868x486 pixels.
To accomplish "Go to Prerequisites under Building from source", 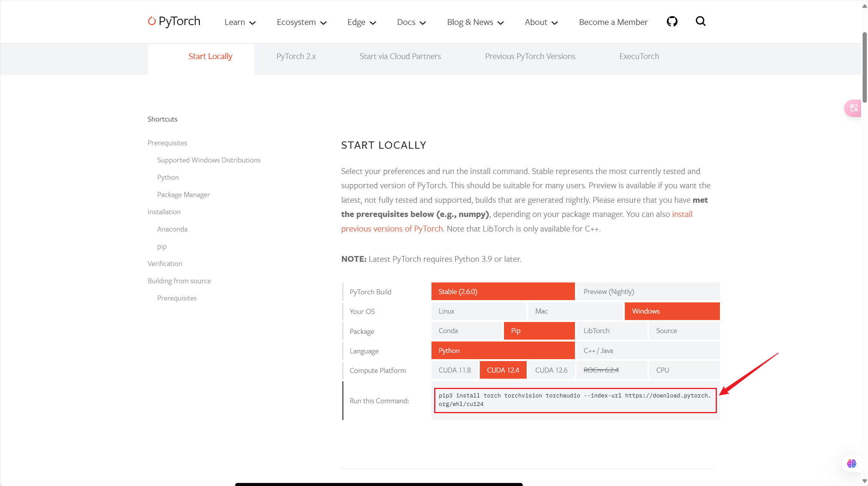I will tap(177, 298).
